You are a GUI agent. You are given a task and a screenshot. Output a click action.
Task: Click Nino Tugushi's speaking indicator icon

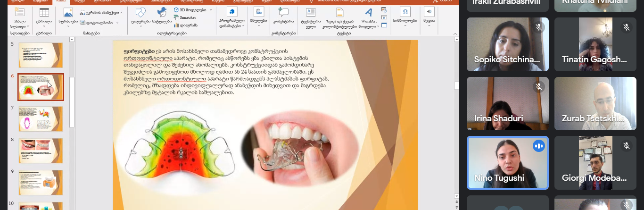click(538, 146)
